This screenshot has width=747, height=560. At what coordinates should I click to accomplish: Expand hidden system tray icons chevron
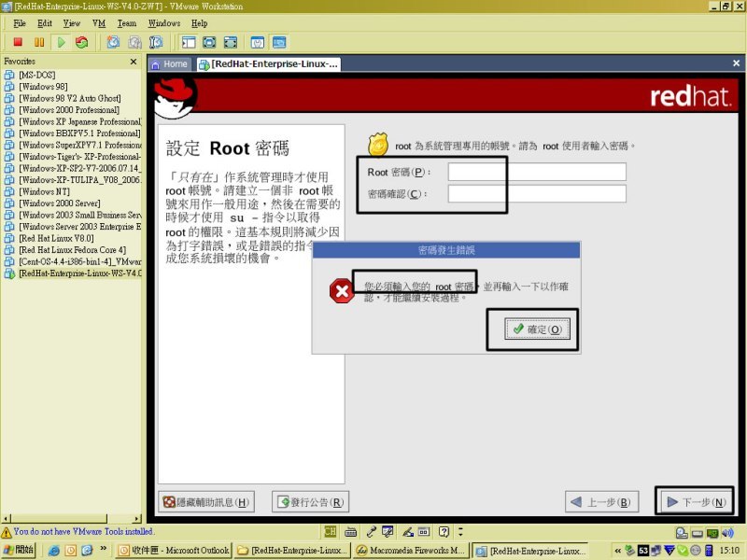pyautogui.click(x=617, y=551)
